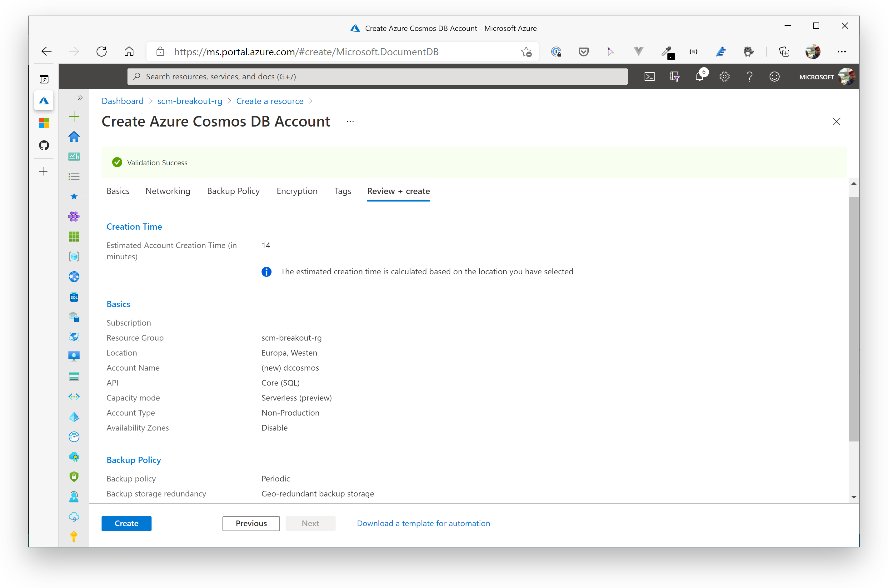Open the directories and subscriptions filter
The height and width of the screenshot is (588, 888).
pos(674,77)
